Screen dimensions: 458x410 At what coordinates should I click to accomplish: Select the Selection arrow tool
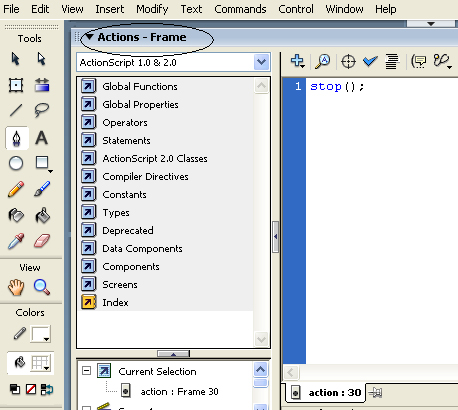coord(15,59)
